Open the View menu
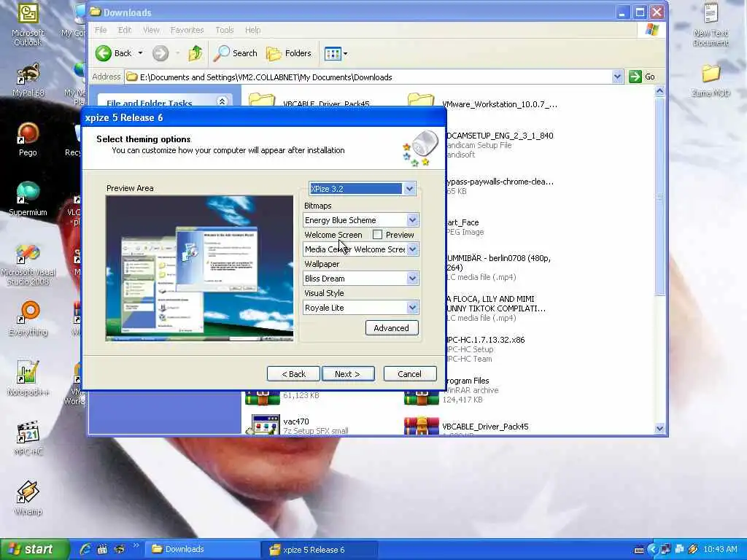This screenshot has height=560, width=747. tap(151, 30)
